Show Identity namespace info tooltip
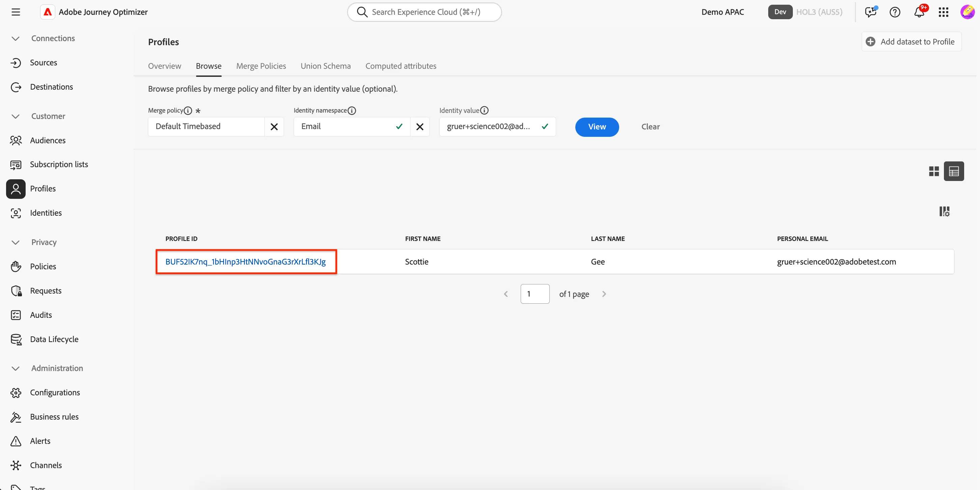This screenshot has width=980, height=490. pos(352,111)
